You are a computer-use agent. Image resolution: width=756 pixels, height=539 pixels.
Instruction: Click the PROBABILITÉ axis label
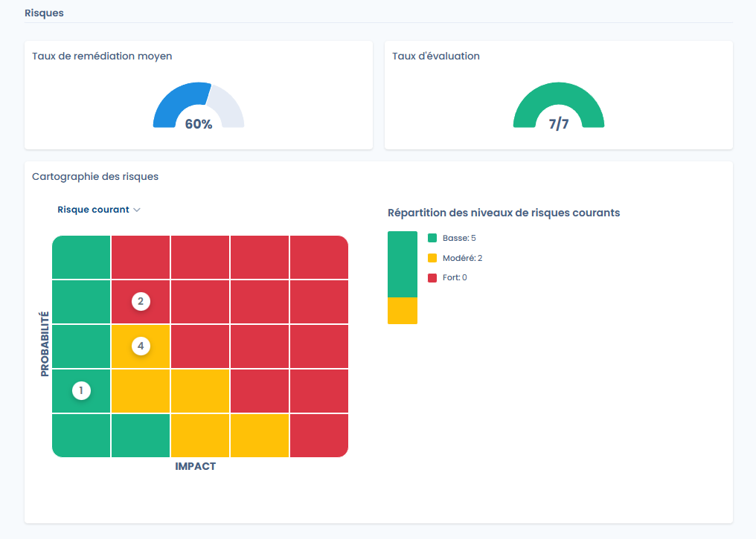[x=45, y=344]
